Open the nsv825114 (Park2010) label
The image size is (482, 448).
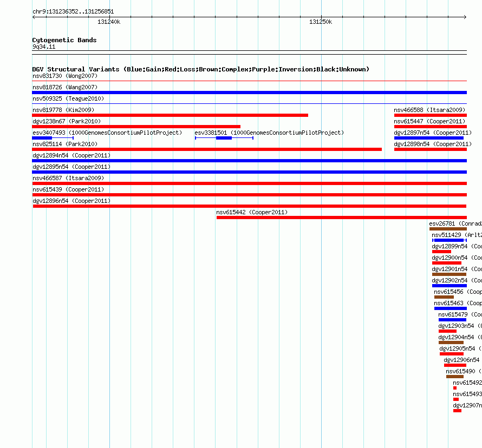[x=65, y=144]
